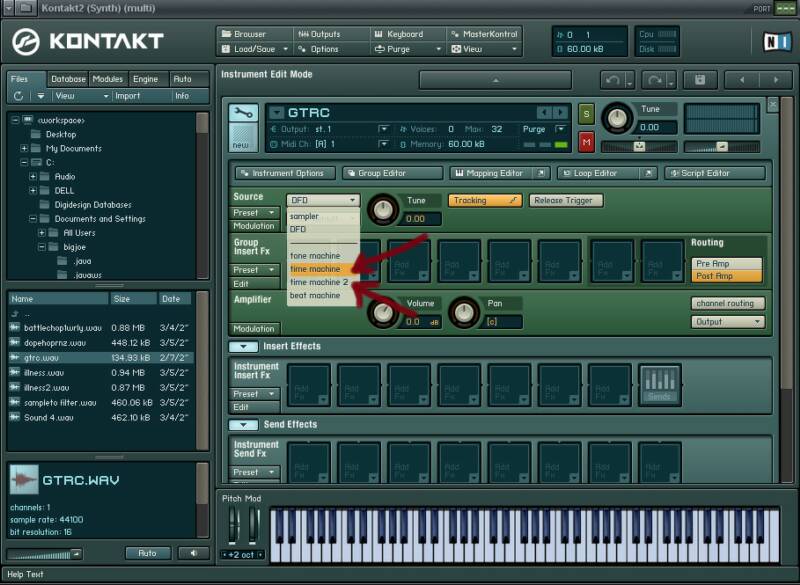This screenshot has width=800, height=585.
Task: Open the Load/Save dropdown
Action: tap(255, 49)
